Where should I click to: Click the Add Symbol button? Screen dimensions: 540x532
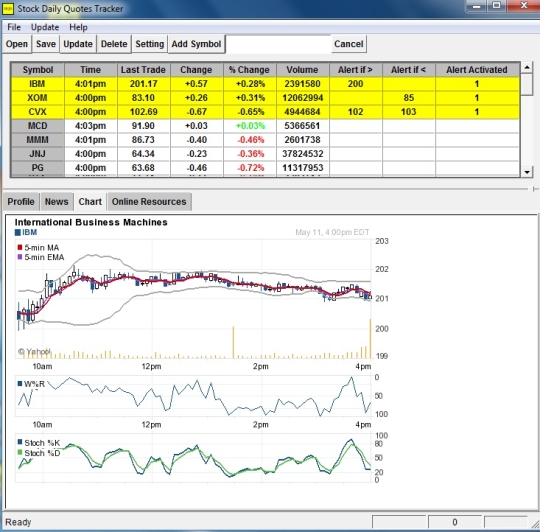click(x=196, y=44)
